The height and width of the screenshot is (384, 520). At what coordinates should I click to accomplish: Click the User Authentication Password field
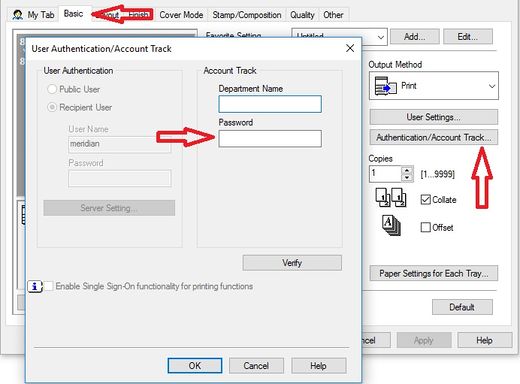(x=120, y=178)
